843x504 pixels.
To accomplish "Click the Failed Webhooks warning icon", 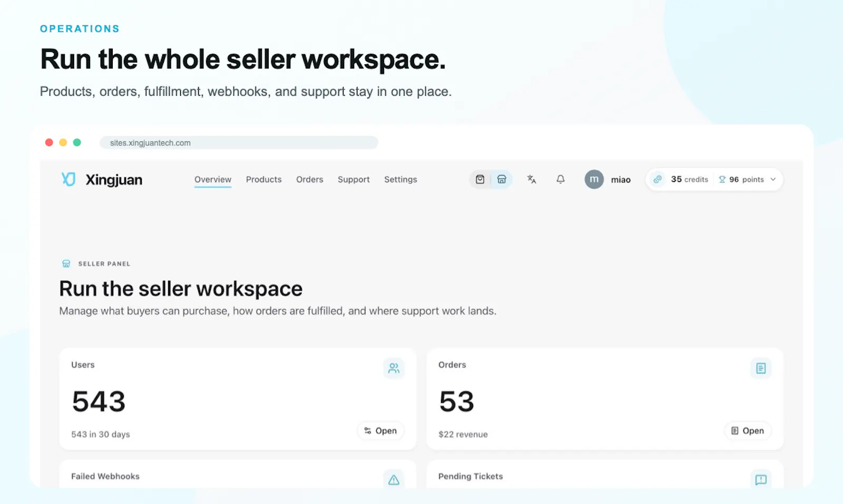I will point(394,479).
